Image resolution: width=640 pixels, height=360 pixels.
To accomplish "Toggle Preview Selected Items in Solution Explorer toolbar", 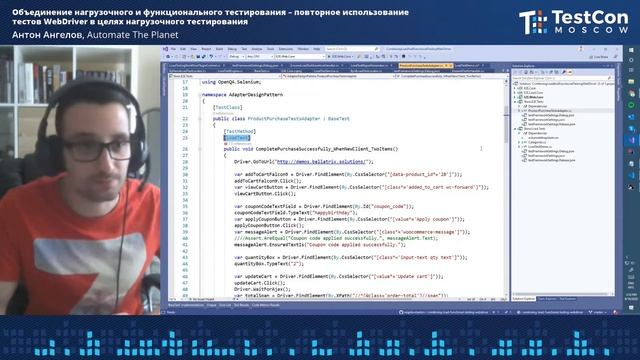I will point(570,72).
